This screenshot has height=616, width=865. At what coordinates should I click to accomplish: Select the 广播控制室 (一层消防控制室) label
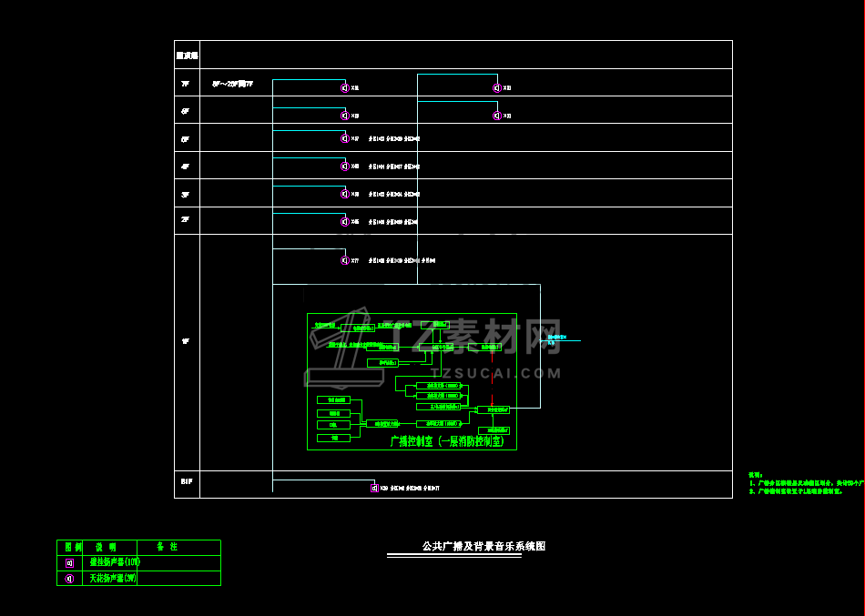click(x=447, y=441)
